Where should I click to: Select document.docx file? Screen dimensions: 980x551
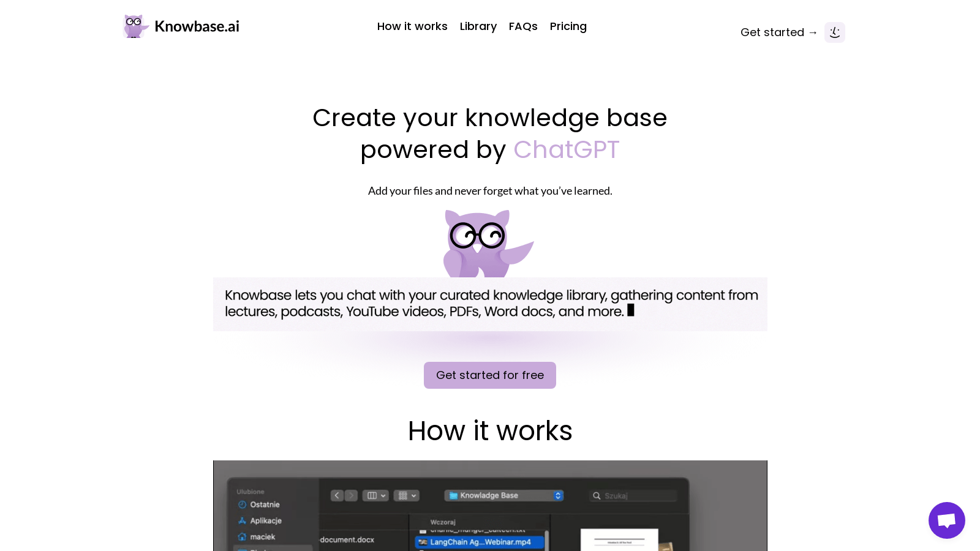(347, 540)
